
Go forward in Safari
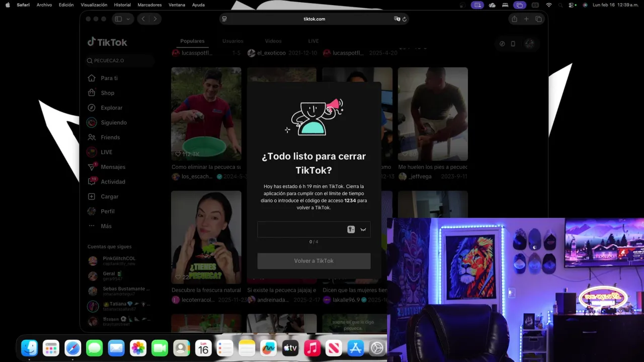coord(155,19)
